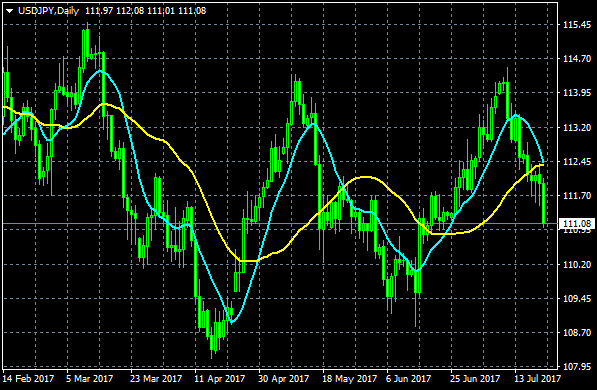Select the USDJPY,Daily chart title text

pyautogui.click(x=48, y=11)
